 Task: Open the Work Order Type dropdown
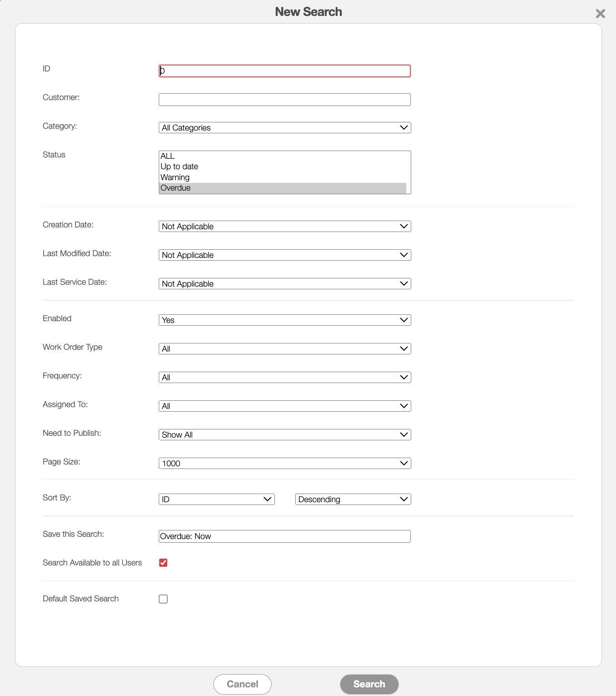(285, 349)
